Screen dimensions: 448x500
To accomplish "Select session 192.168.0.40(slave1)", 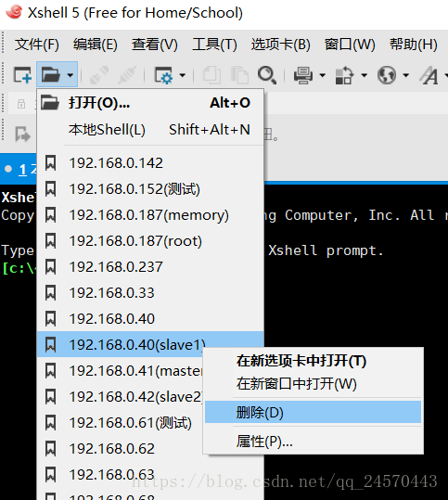I will coord(150,345).
